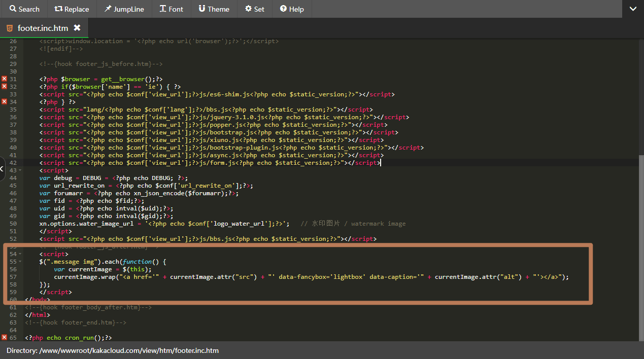Viewport: 644px width, 359px height.
Task: Click the 'var currentImage = $(this)' line
Action: pyautogui.click(x=103, y=269)
